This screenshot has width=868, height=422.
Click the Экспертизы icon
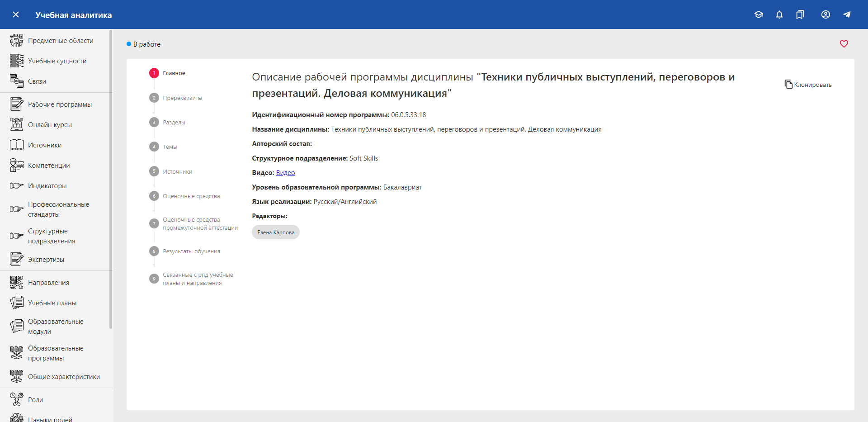[17, 259]
